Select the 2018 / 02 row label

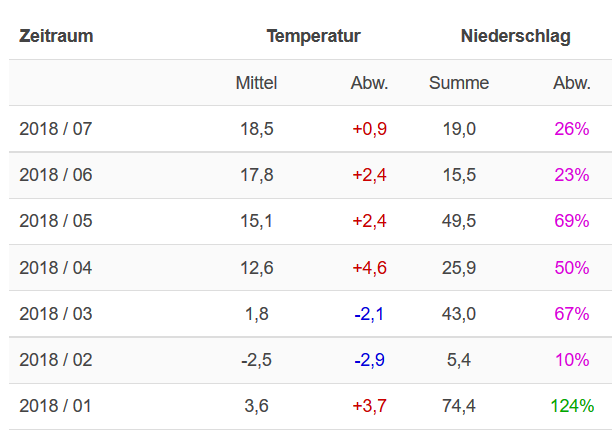click(56, 360)
